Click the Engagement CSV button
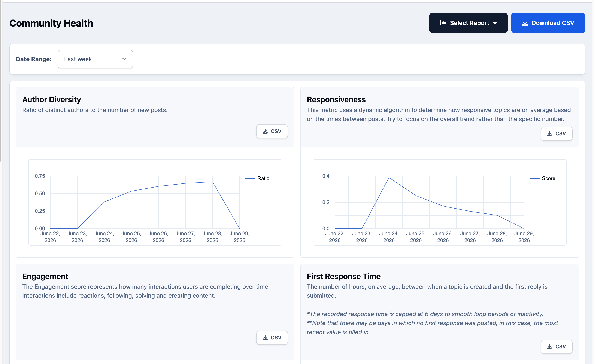 pos(272,337)
